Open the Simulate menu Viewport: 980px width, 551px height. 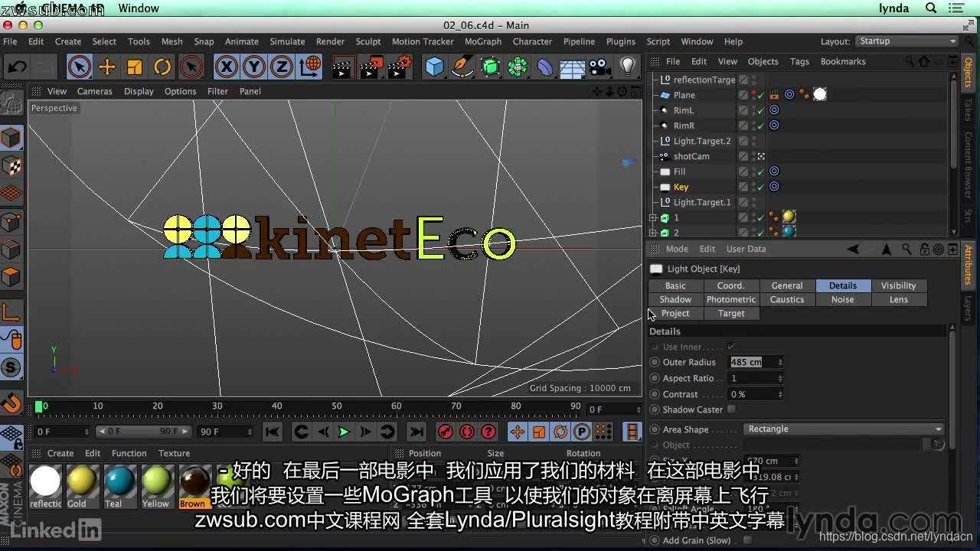287,41
